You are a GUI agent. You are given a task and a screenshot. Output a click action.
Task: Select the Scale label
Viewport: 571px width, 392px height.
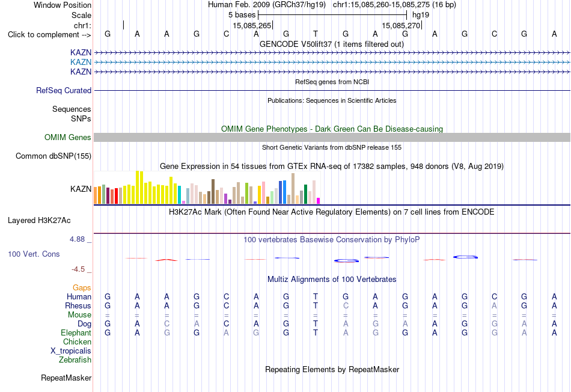coord(81,15)
